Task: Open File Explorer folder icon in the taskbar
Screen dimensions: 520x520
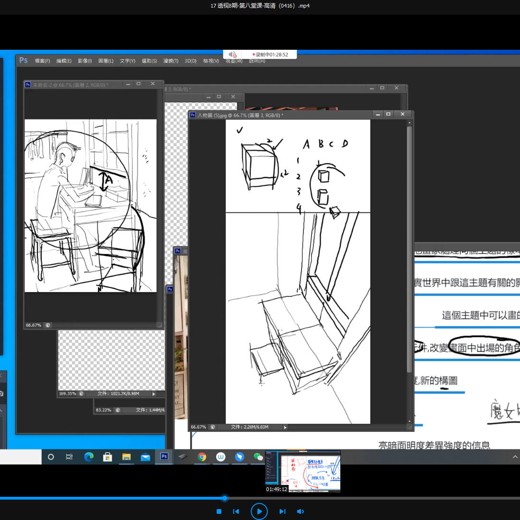Action: (x=126, y=457)
